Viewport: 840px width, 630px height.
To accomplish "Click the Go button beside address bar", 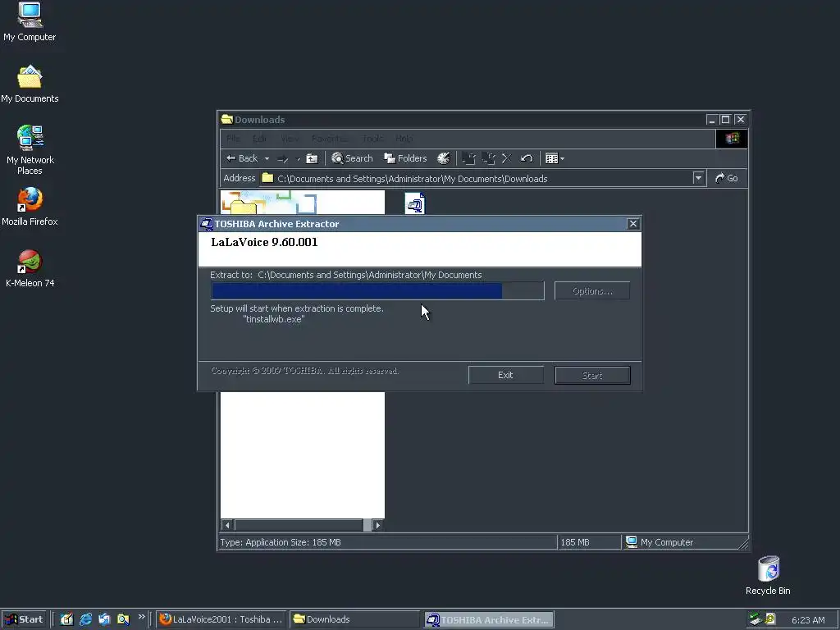I will 727,178.
